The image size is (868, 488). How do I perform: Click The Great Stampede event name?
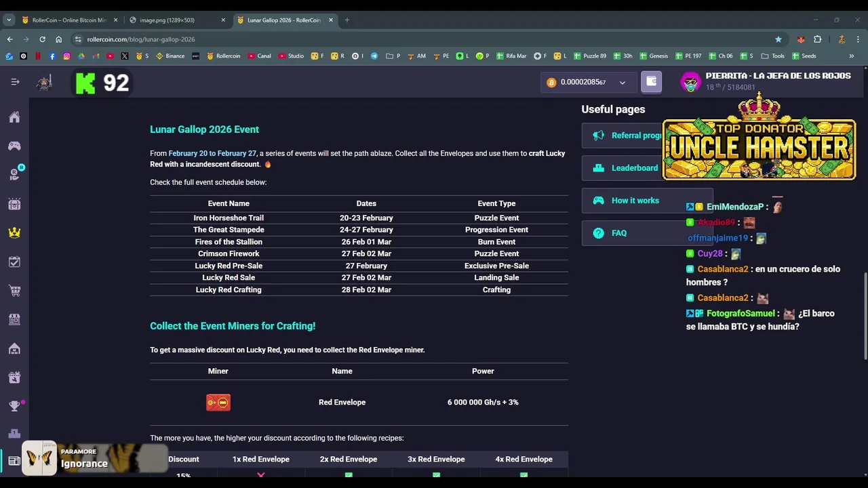coord(229,230)
